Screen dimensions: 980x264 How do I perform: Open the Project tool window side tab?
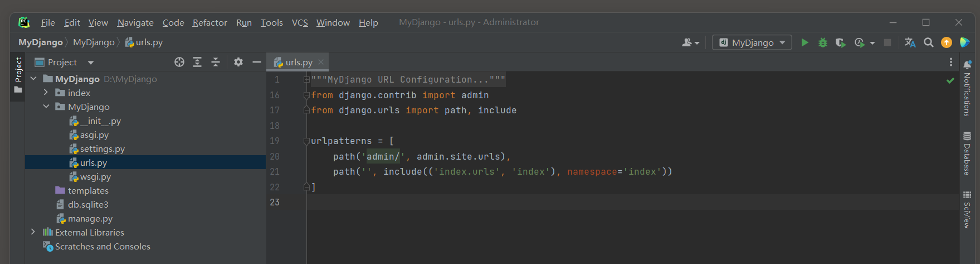coord(18,75)
